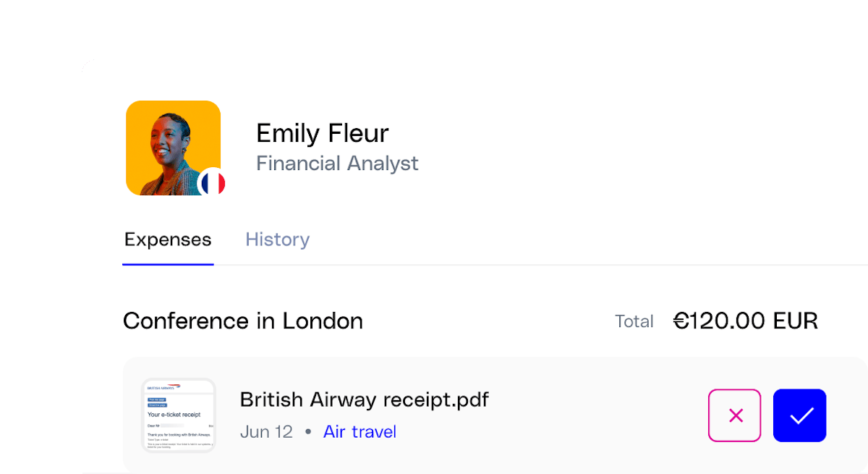Click the Total label
The image size is (868, 474).
pyautogui.click(x=634, y=321)
